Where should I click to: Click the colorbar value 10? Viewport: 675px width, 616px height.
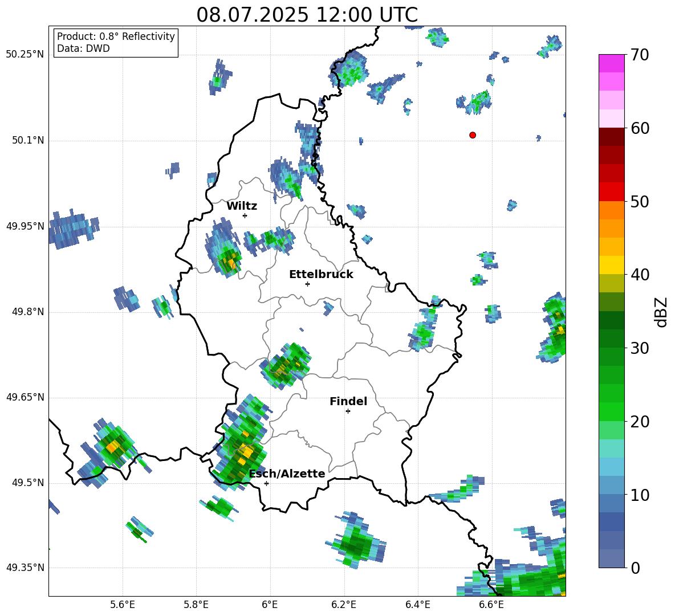click(x=640, y=495)
